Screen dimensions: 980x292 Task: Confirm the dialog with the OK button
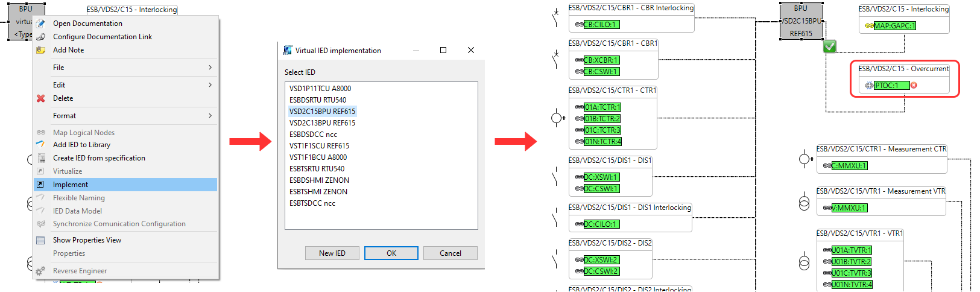391,253
